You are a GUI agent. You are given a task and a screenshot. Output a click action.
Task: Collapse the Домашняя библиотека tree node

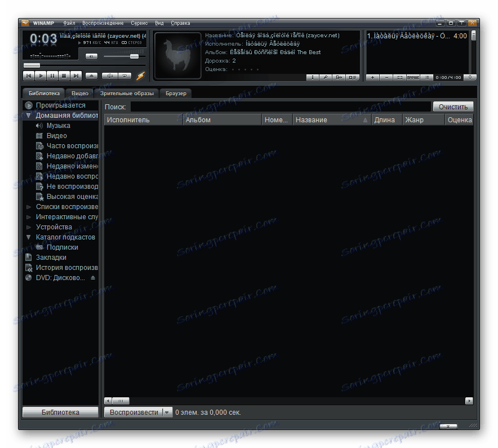tap(28, 116)
